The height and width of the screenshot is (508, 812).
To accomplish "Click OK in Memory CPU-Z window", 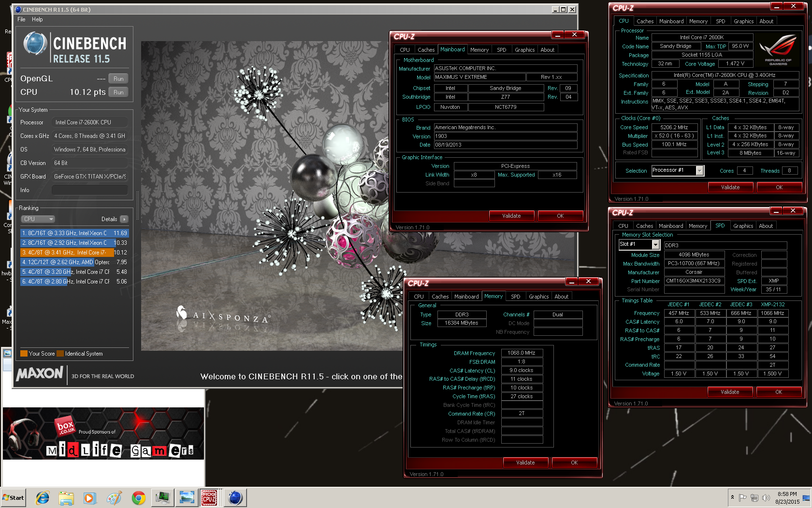I will pos(574,463).
